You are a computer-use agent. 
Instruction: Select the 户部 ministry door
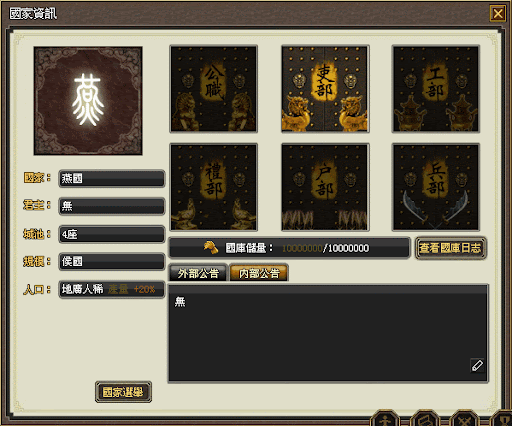325,187
